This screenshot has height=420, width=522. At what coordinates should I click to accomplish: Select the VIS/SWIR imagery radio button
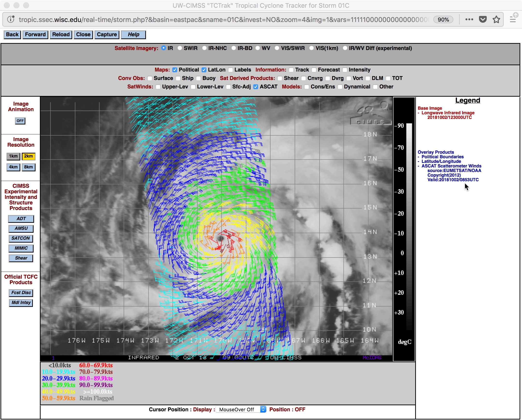click(277, 48)
